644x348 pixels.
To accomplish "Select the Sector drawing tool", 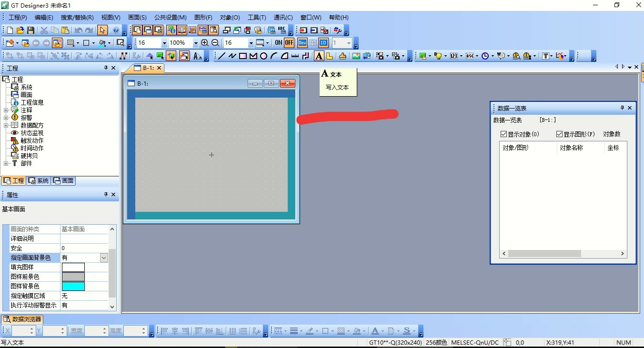I will pos(284,56).
